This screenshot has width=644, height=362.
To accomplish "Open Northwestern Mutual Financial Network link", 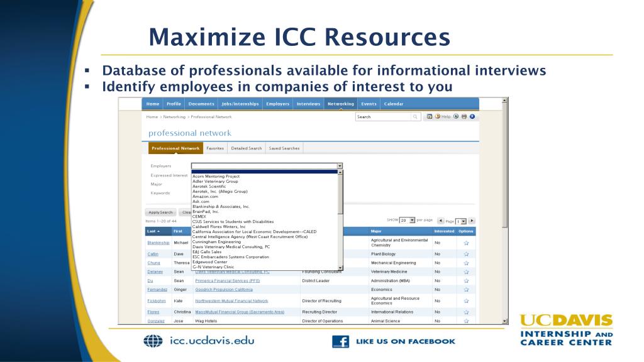I will (231, 301).
